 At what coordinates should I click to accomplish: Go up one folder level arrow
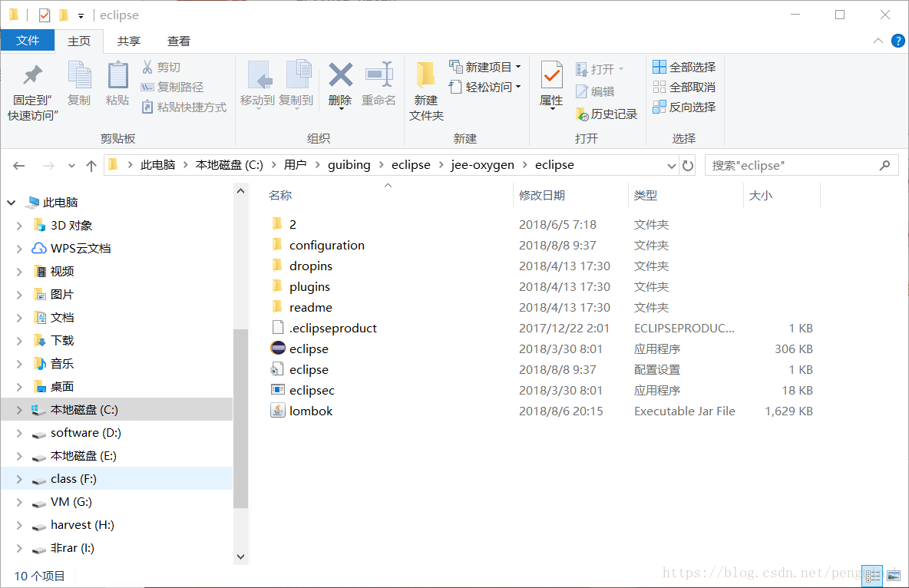(x=91, y=166)
